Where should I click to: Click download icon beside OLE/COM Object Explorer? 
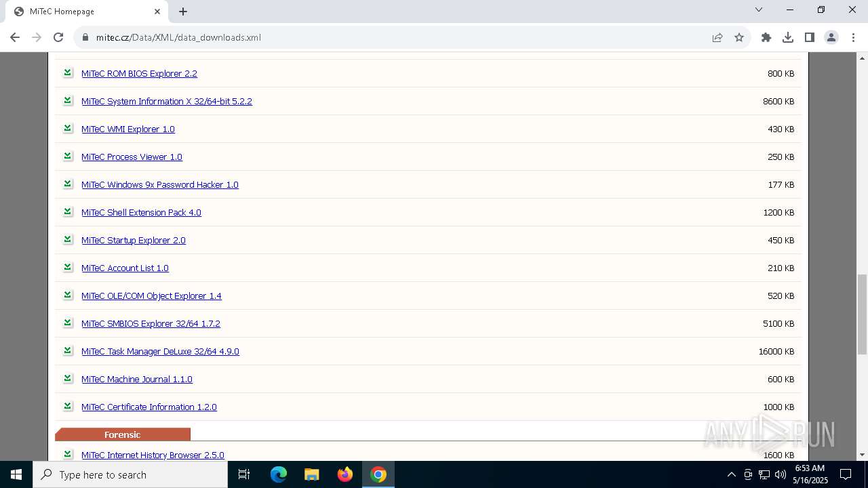point(68,295)
